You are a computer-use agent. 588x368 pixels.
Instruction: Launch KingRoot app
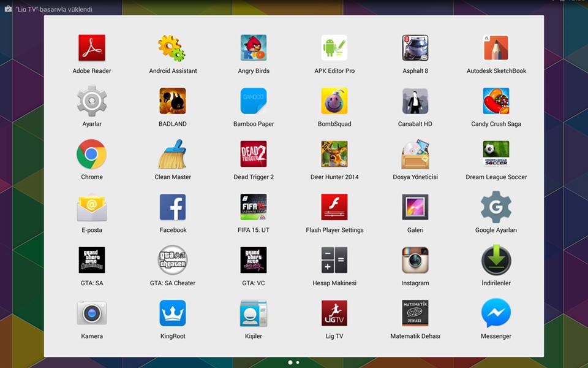tap(173, 313)
